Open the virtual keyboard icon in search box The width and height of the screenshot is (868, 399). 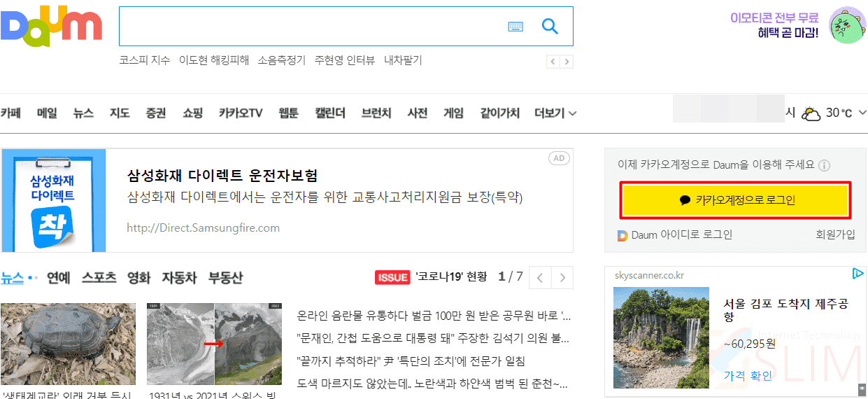515,27
